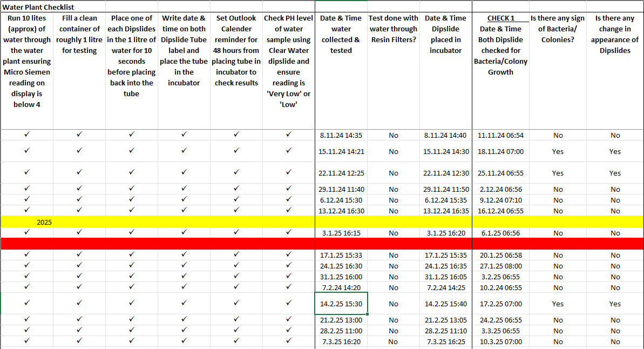
Task: Click the "Set Outlook Calender reminder" header cell
Action: pos(236,50)
